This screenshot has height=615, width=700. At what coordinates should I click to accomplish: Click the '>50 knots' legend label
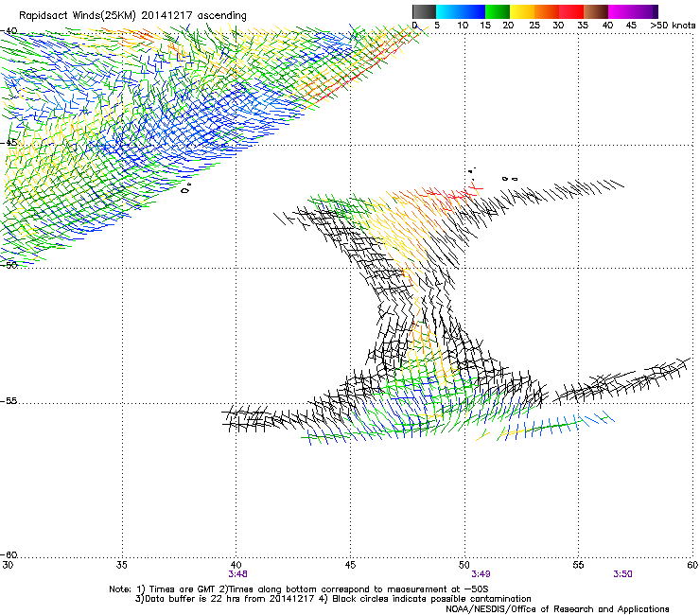click(x=673, y=26)
